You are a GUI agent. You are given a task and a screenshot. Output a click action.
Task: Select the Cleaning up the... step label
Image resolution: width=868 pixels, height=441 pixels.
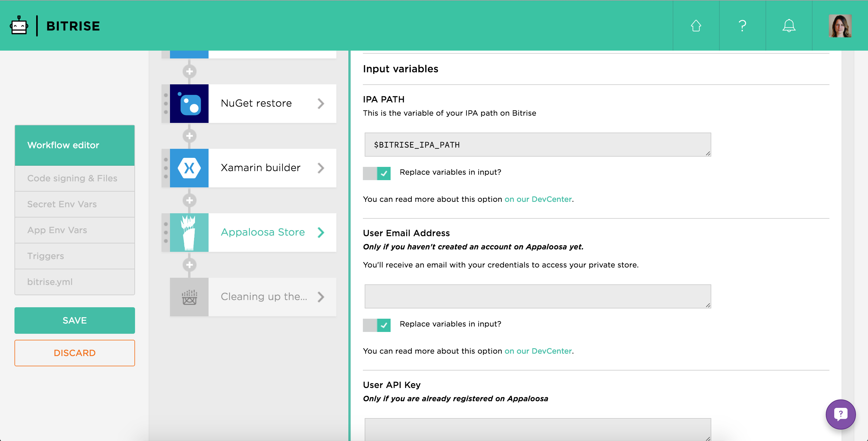pyautogui.click(x=264, y=296)
